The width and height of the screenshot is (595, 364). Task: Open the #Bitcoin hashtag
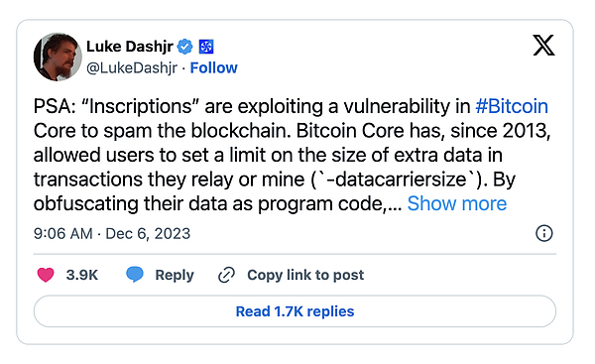(x=512, y=106)
